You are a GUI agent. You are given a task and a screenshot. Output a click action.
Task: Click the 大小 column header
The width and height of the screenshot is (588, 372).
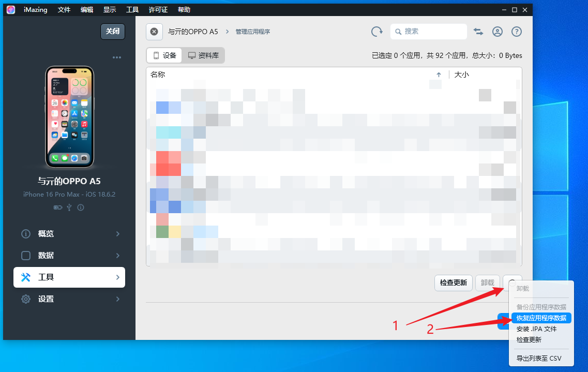tap(462, 75)
